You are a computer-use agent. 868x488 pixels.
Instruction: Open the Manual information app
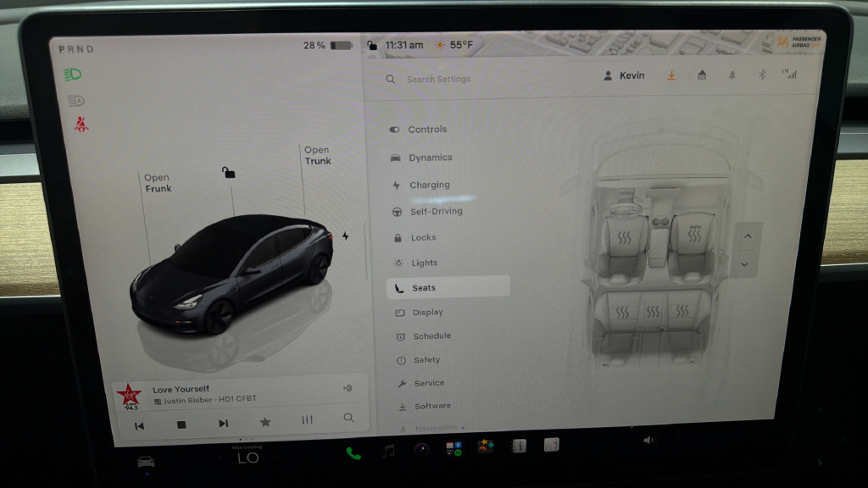[x=519, y=446]
